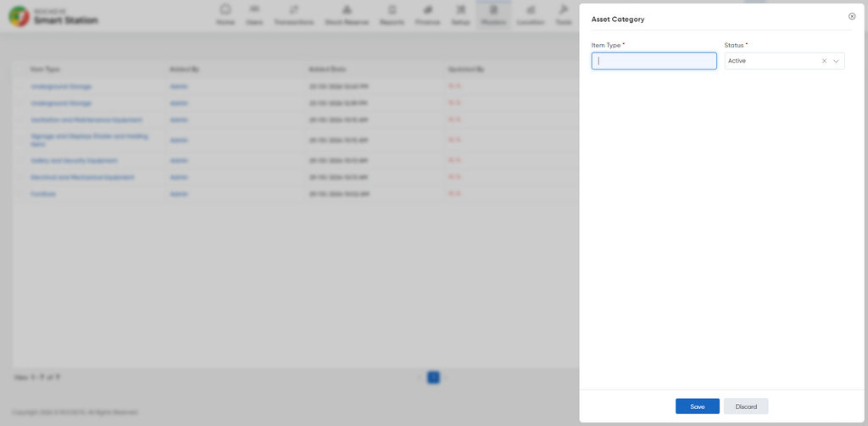Open the Reports icon
Screen dimensions: 868x426
(x=392, y=9)
